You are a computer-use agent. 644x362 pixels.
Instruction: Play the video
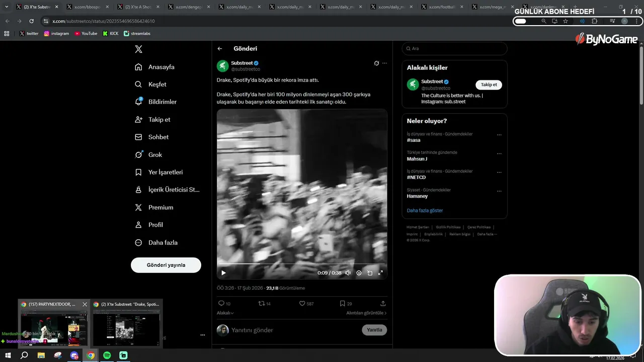[223, 273]
